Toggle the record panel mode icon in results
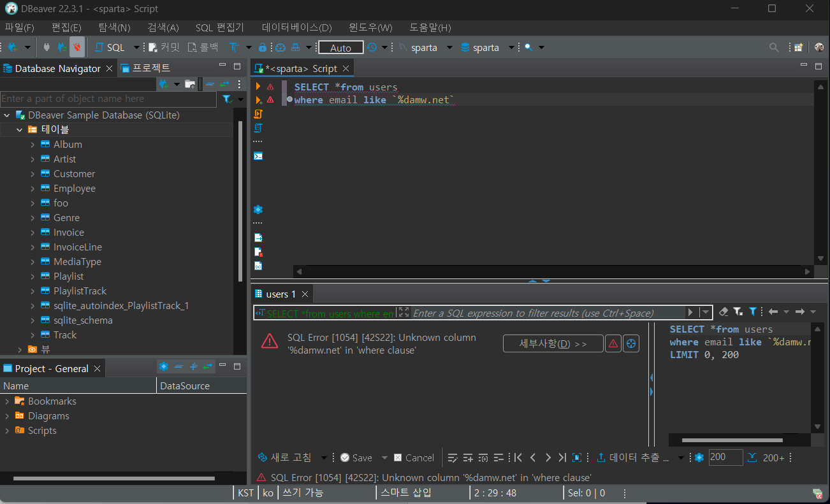Image resolution: width=830 pixels, height=504 pixels. (x=577, y=457)
